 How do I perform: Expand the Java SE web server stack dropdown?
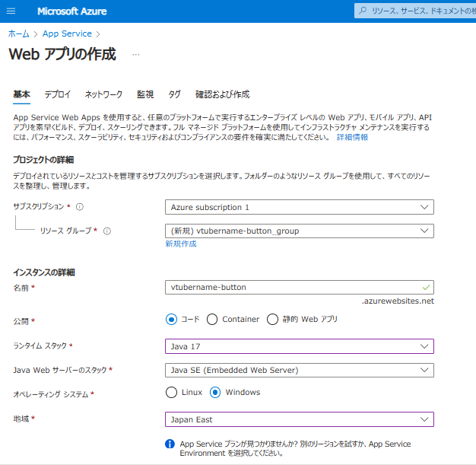(x=300, y=370)
